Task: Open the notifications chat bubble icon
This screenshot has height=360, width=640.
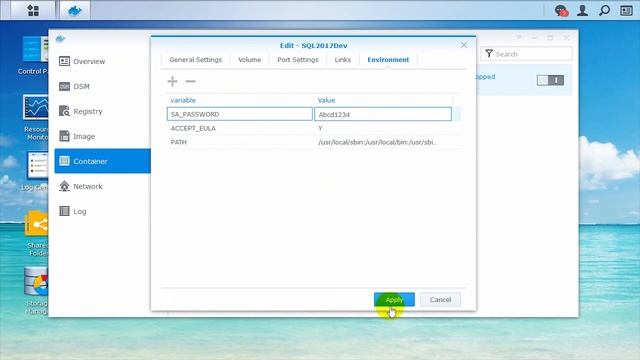Action: pos(561,10)
